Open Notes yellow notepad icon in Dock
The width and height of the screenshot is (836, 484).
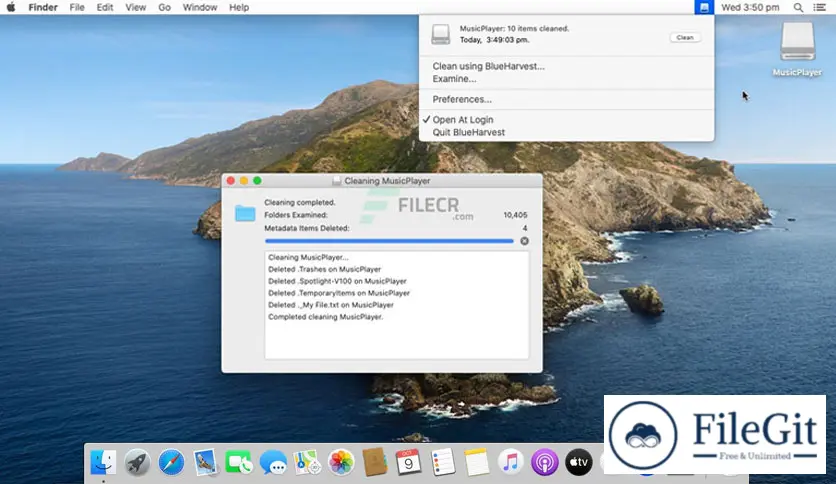[476, 462]
